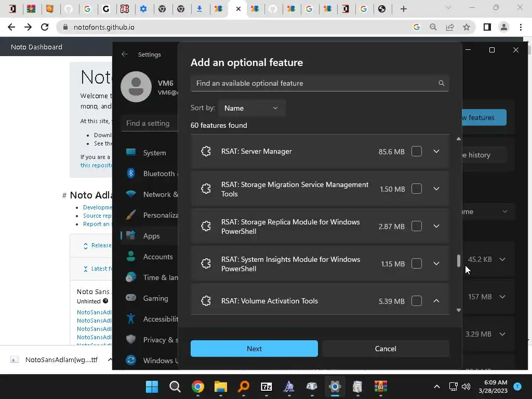Select RSAT: Storage Replica Module checkbox
The width and height of the screenshot is (532, 399).
416,226
